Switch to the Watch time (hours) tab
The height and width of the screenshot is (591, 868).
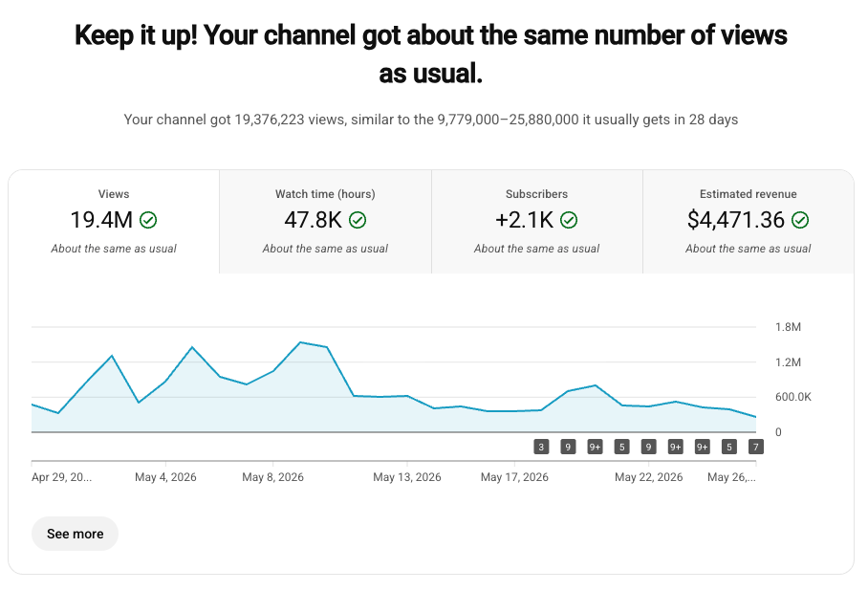(325, 222)
